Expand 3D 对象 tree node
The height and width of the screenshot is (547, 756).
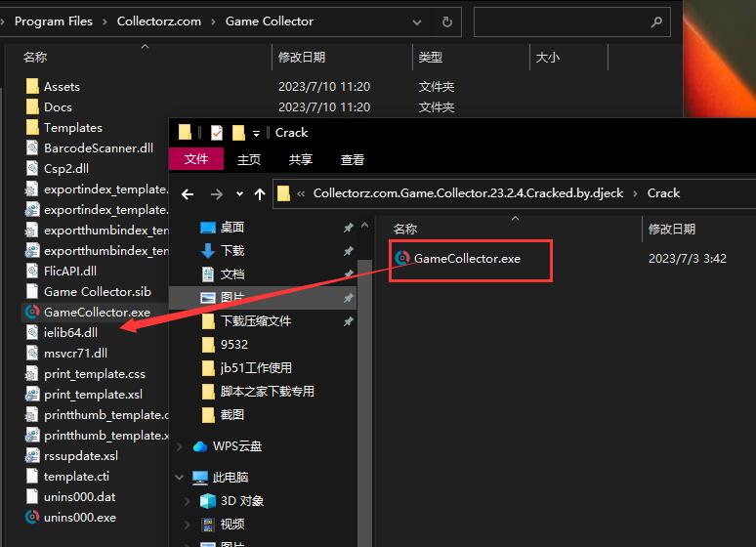click(x=188, y=501)
